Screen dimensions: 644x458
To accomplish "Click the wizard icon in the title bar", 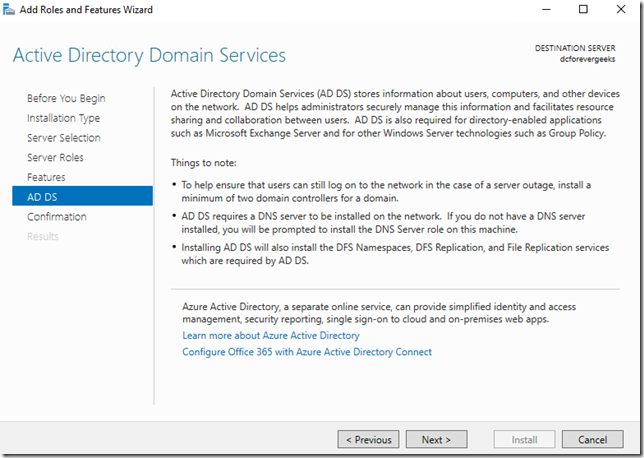I will pyautogui.click(x=11, y=11).
